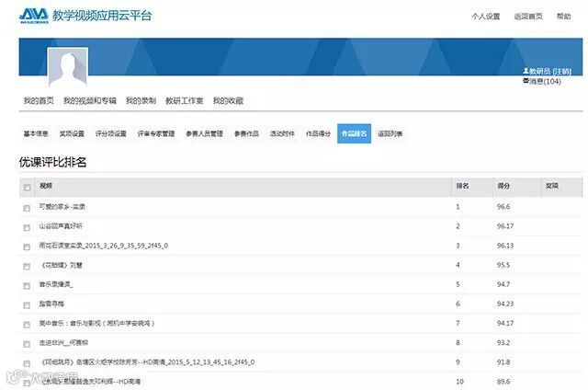
Task: Check the box for the 95.5 score row
Action: [x=27, y=267]
